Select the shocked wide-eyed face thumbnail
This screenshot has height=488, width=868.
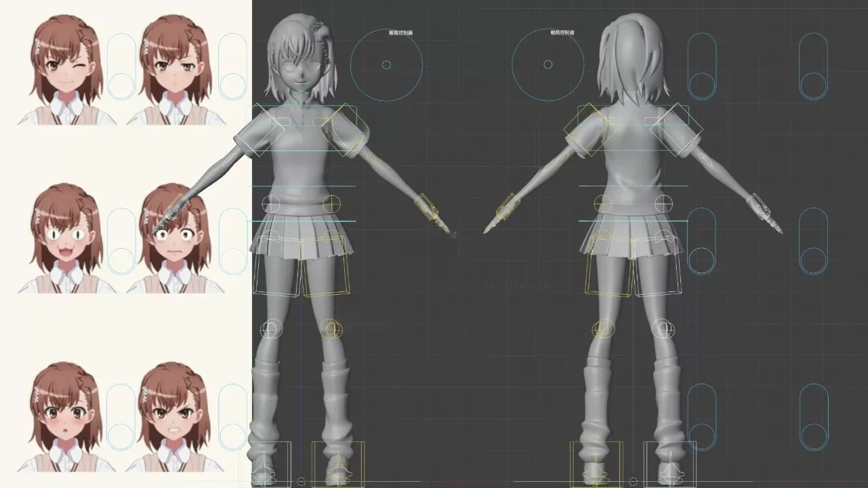point(175,238)
